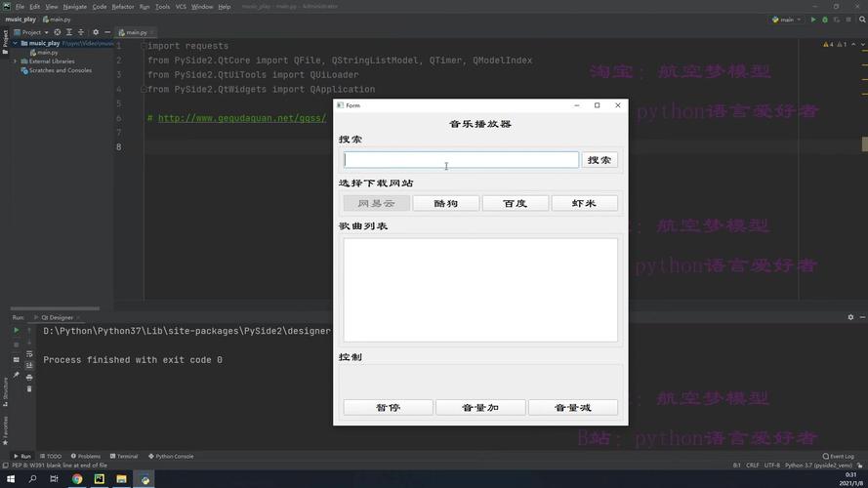The width and height of the screenshot is (868, 488).
Task: Click the locate/select opened file icon in Project panel
Action: [57, 32]
